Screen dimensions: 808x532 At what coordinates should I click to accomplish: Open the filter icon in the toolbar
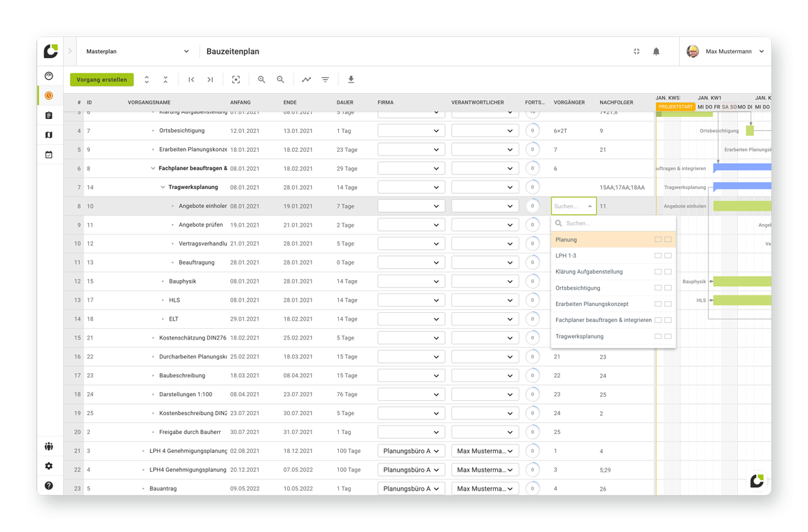[x=325, y=80]
